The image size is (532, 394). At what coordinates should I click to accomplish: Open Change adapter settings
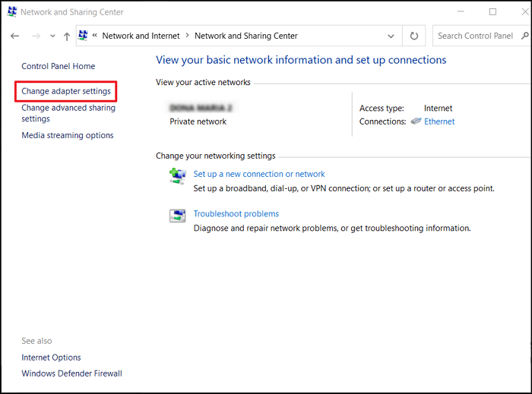(x=66, y=91)
